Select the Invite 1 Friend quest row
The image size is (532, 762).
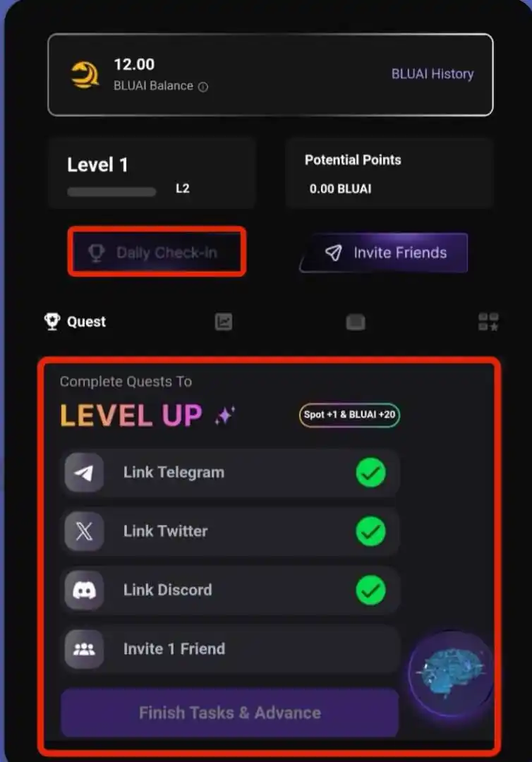[230, 649]
